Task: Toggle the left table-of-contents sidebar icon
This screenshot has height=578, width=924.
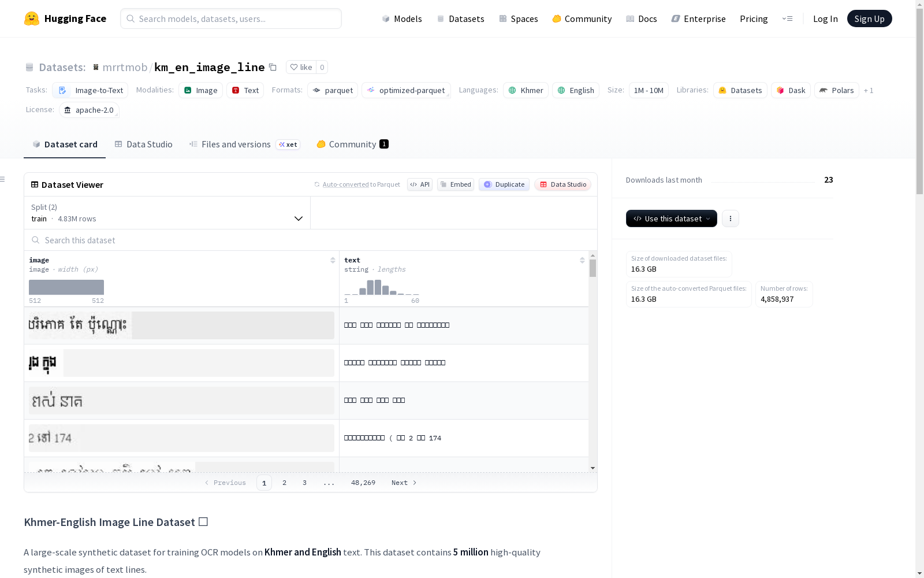Action: [x=3, y=179]
